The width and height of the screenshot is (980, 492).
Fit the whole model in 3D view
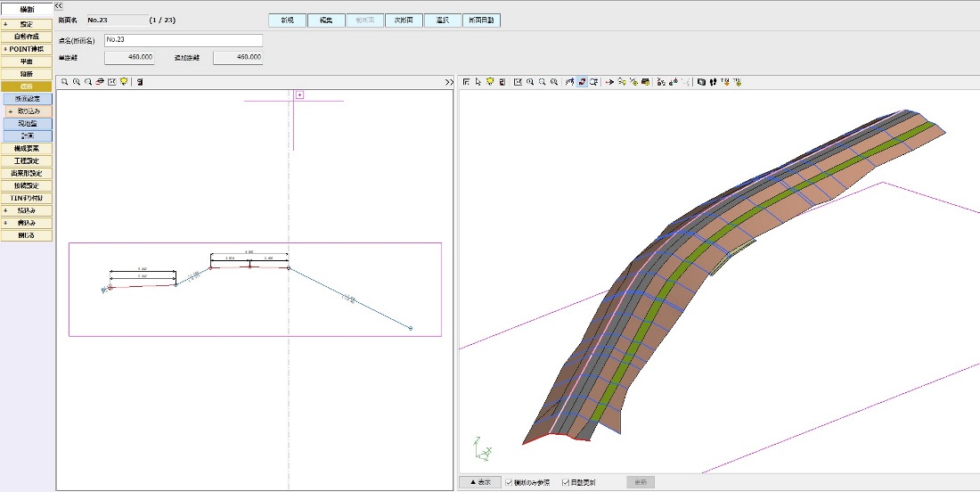pos(519,82)
